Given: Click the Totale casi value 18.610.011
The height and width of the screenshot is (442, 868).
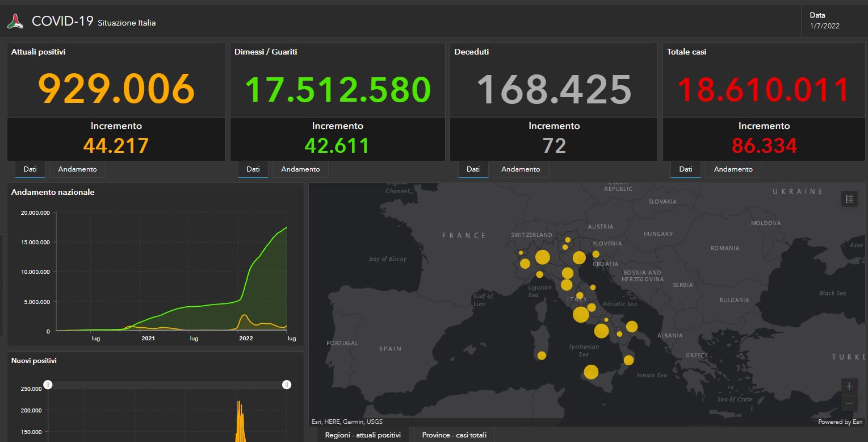Looking at the screenshot, I should coord(764,89).
